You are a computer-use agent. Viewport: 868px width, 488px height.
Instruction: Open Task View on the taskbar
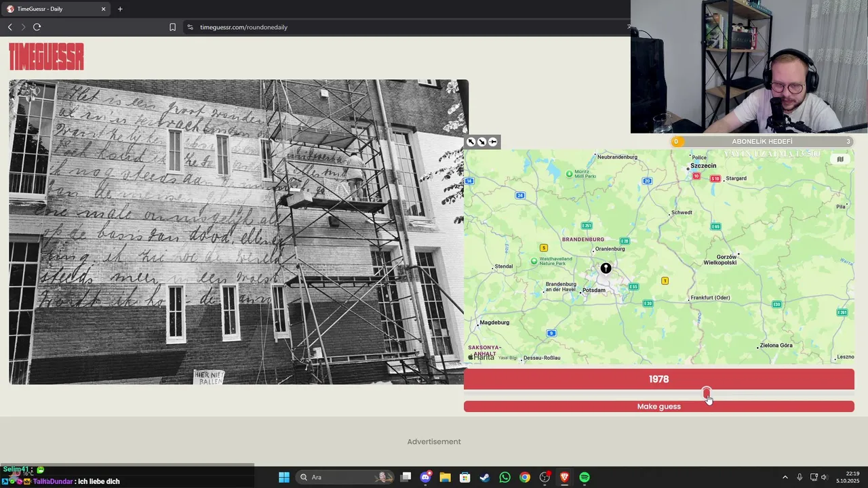point(406,477)
